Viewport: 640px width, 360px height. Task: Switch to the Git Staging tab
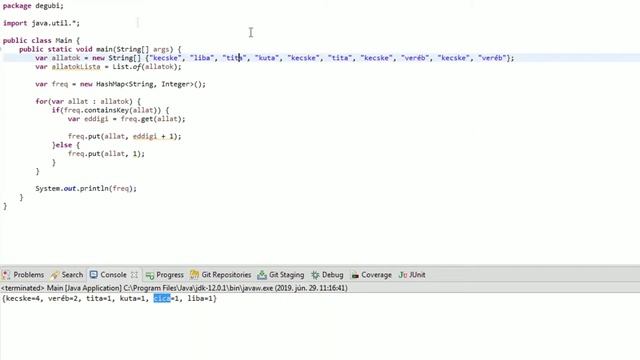pos(281,275)
